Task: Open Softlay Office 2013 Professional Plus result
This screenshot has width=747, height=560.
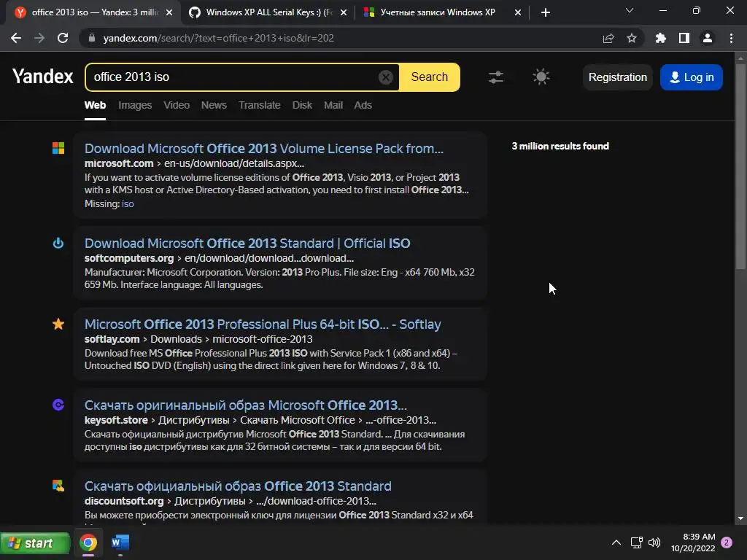Action: coord(263,324)
